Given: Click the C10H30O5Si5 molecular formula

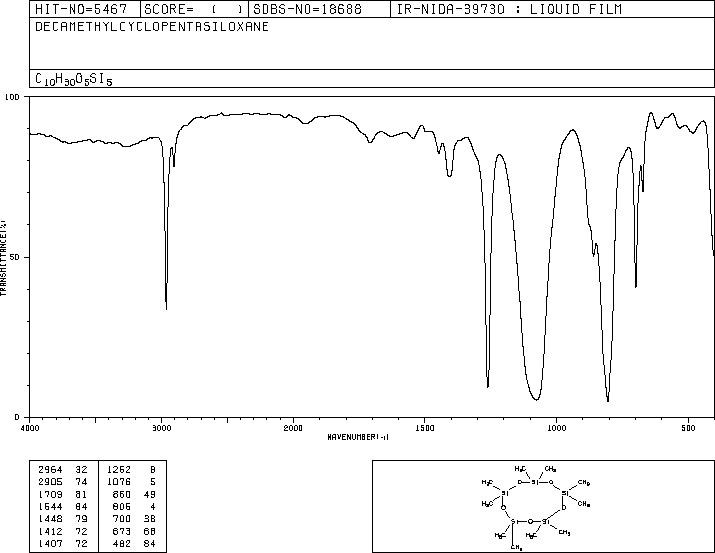Looking at the screenshot, I should [x=73, y=79].
